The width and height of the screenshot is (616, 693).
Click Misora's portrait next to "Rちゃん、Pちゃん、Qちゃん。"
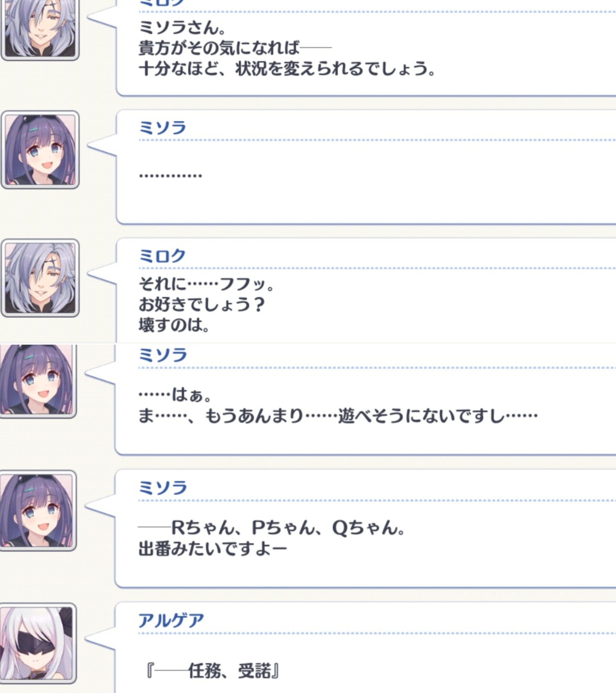coord(38,510)
